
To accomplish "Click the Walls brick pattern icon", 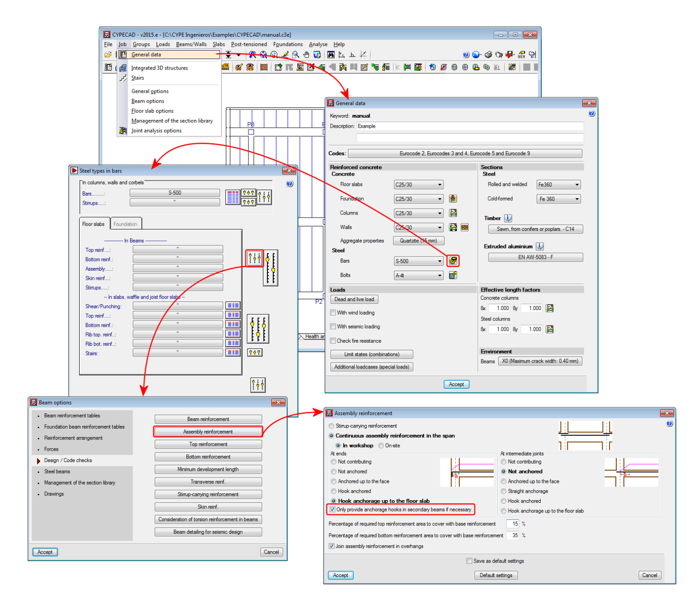I will 465,227.
